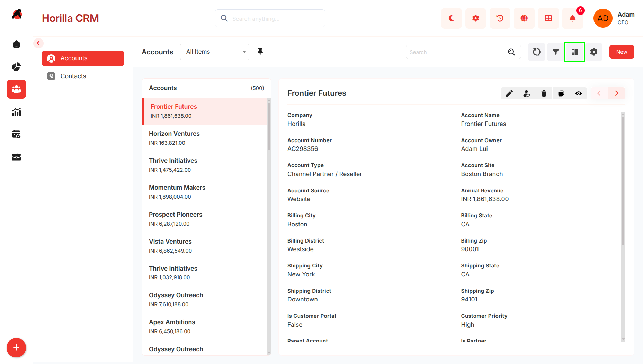Image resolution: width=643 pixels, height=364 pixels.
Task: Click the global Search anything field
Action: [x=270, y=18]
